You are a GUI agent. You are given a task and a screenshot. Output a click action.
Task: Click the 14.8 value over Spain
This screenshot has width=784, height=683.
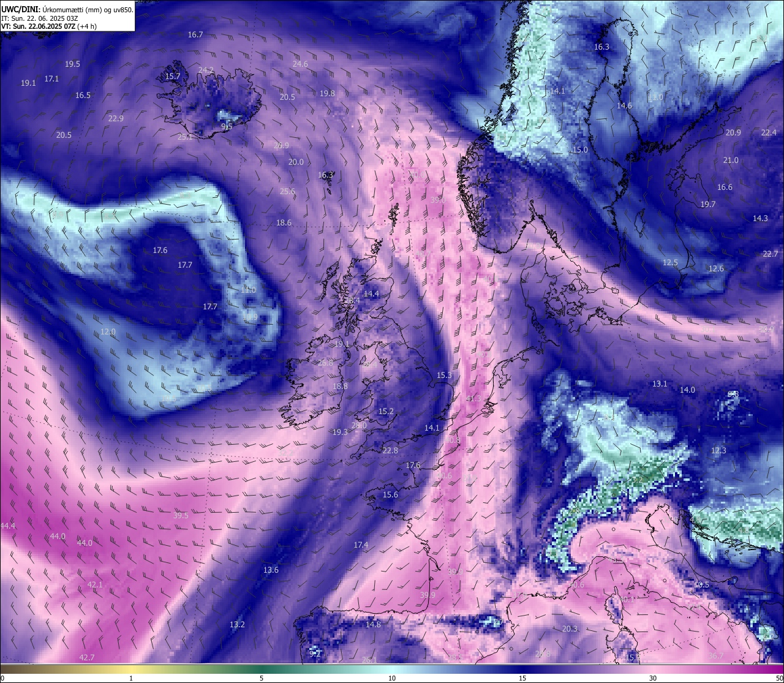373,624
